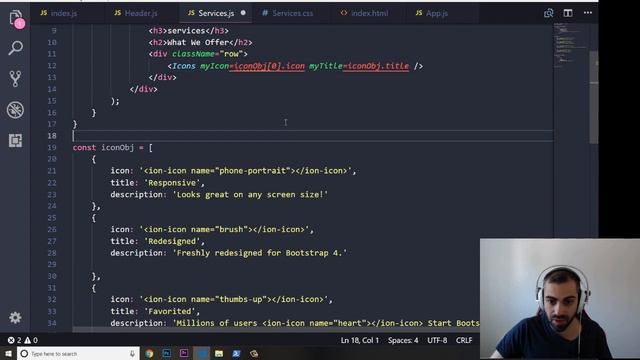The image size is (640, 360).
Task: Open the Debug view icon
Action: point(16,110)
